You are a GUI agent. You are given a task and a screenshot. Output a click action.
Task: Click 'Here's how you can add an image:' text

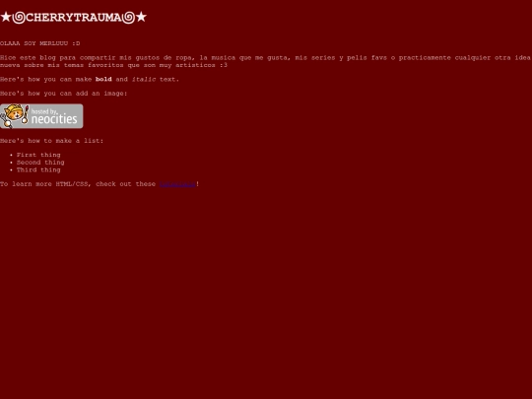click(x=63, y=94)
